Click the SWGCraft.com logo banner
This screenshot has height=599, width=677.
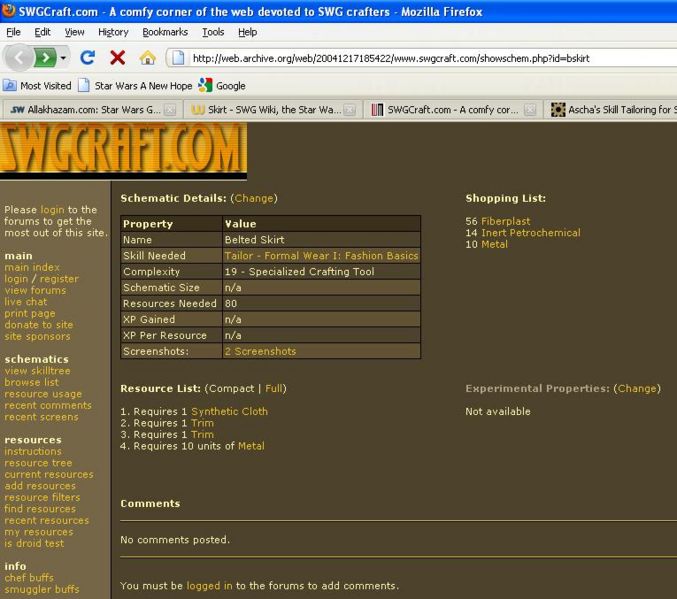(x=123, y=150)
